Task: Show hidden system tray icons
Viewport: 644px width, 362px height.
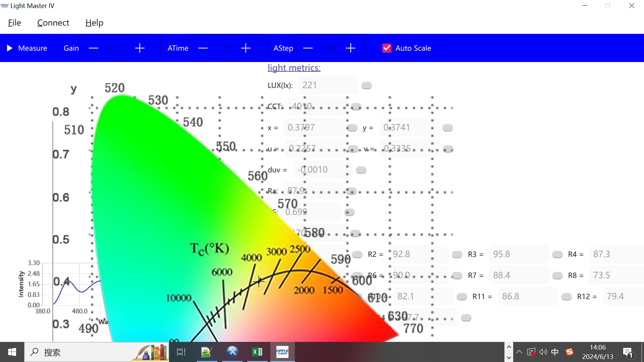Action: point(519,352)
